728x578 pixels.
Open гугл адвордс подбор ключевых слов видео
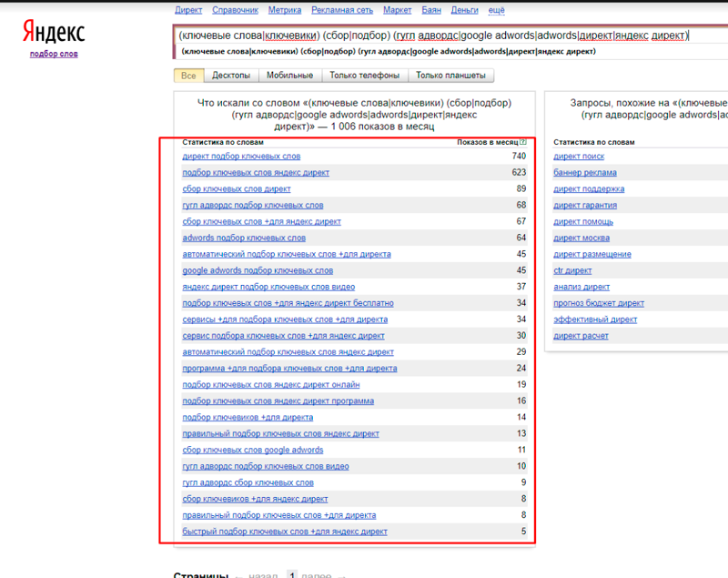(x=266, y=466)
